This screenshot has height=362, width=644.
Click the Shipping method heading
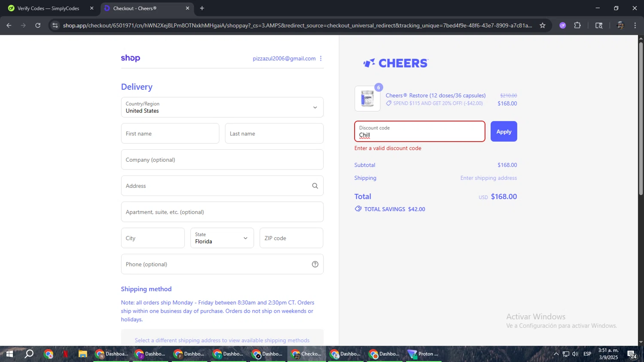146,289
